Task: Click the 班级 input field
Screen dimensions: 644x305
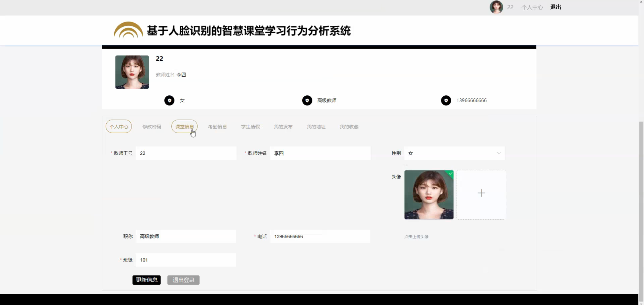Action: point(186,260)
